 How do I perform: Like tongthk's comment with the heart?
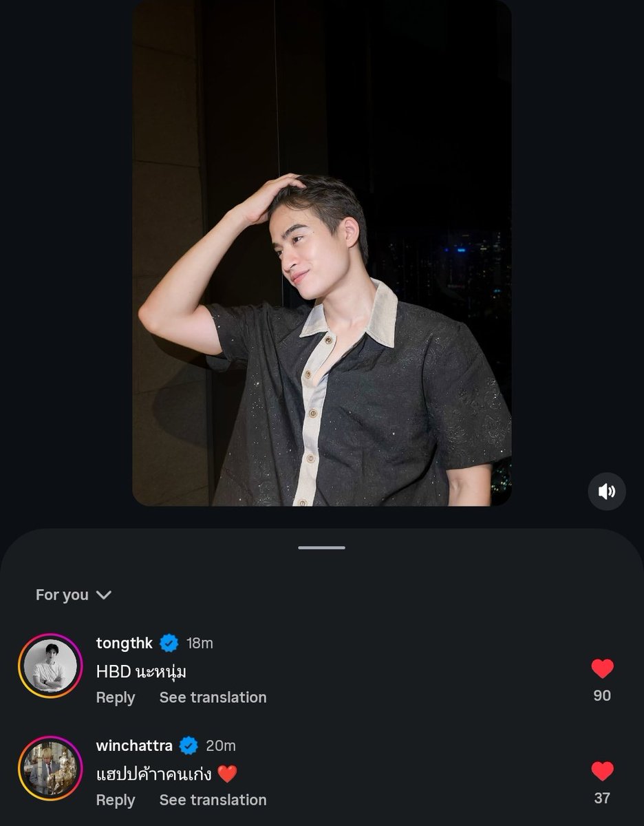tap(602, 668)
